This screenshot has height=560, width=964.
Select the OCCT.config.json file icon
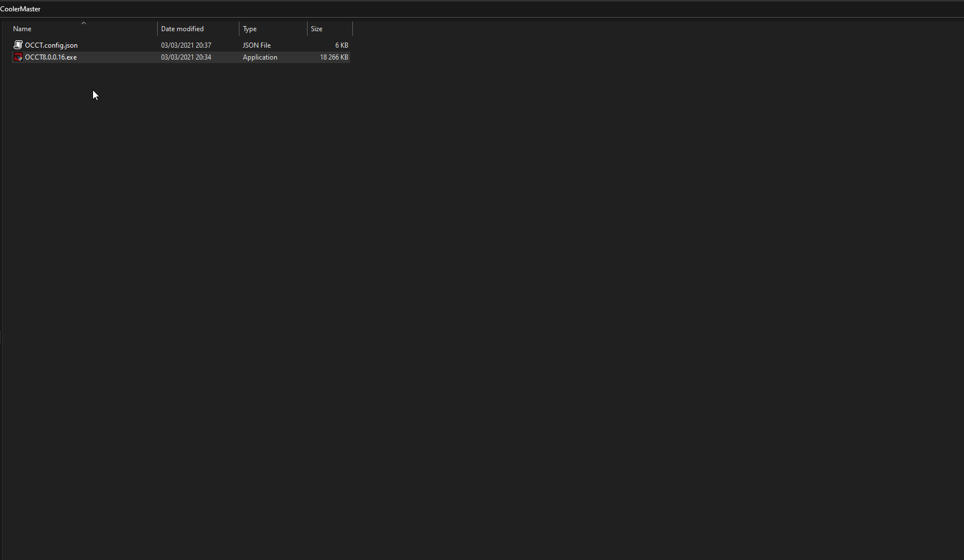(18, 45)
